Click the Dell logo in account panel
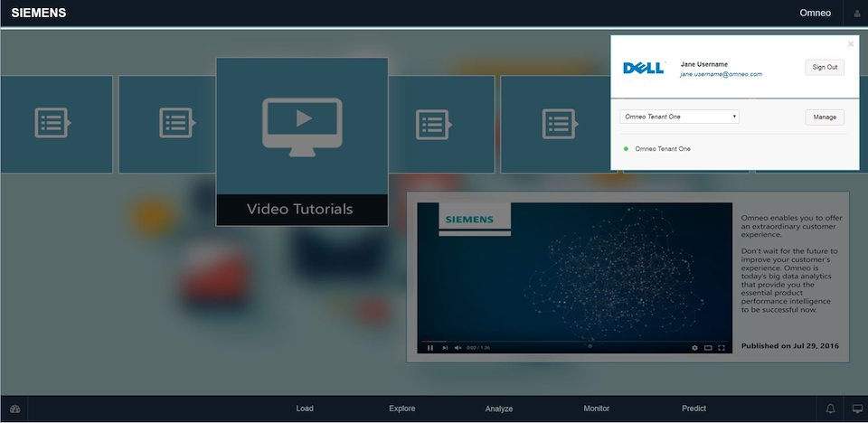Screen dimensions: 868x423 pyautogui.click(x=643, y=68)
